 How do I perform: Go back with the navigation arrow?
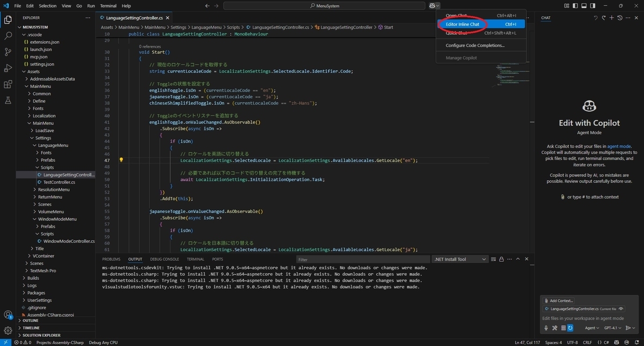(207, 6)
